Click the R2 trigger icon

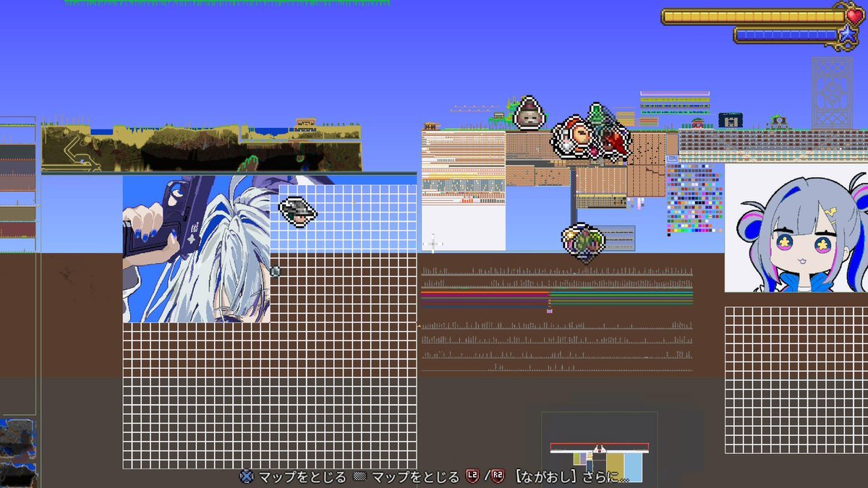tap(498, 476)
